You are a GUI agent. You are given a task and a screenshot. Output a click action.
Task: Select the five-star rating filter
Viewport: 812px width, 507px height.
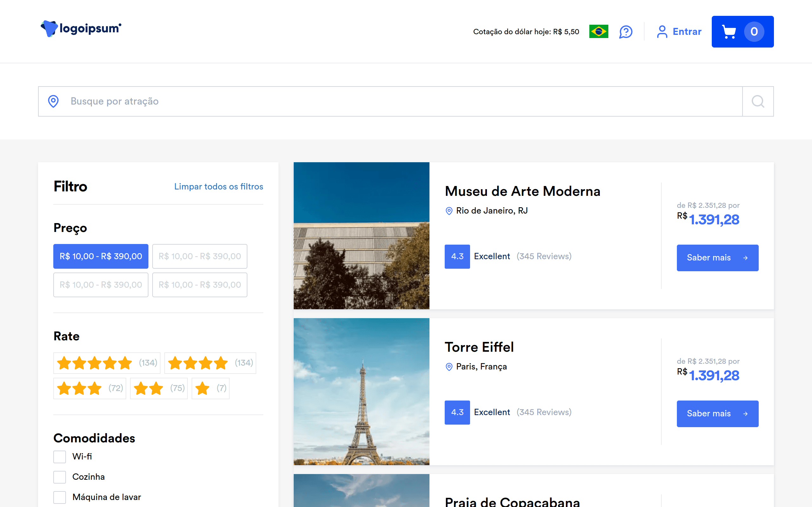coord(107,363)
